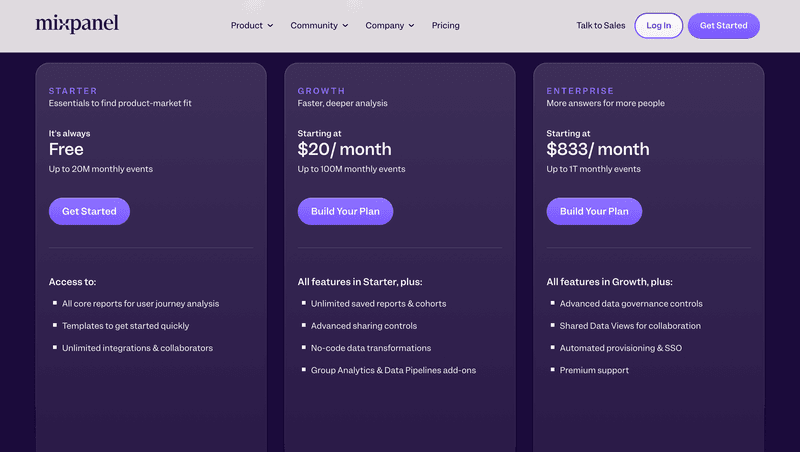Click 'All features in Growth, plus:'

[609, 282]
